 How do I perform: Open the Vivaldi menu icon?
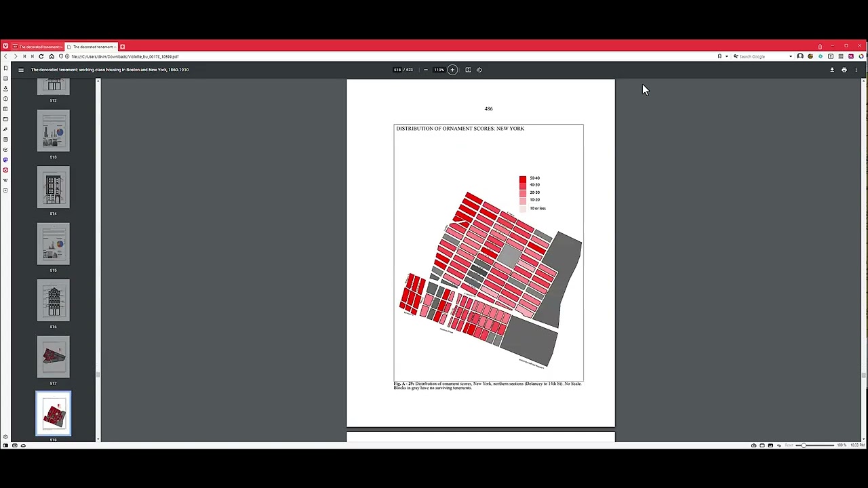5,46
